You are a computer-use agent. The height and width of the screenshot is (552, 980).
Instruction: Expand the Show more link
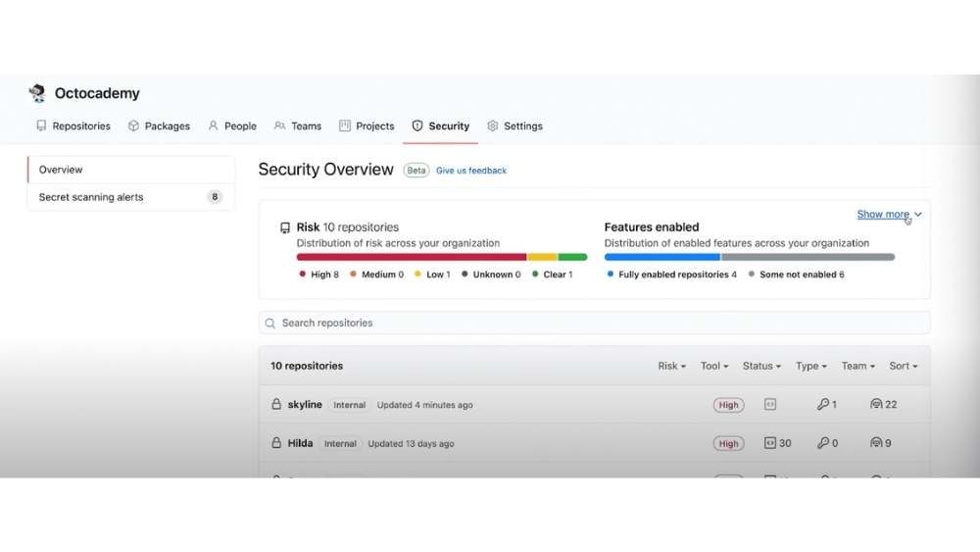click(883, 214)
